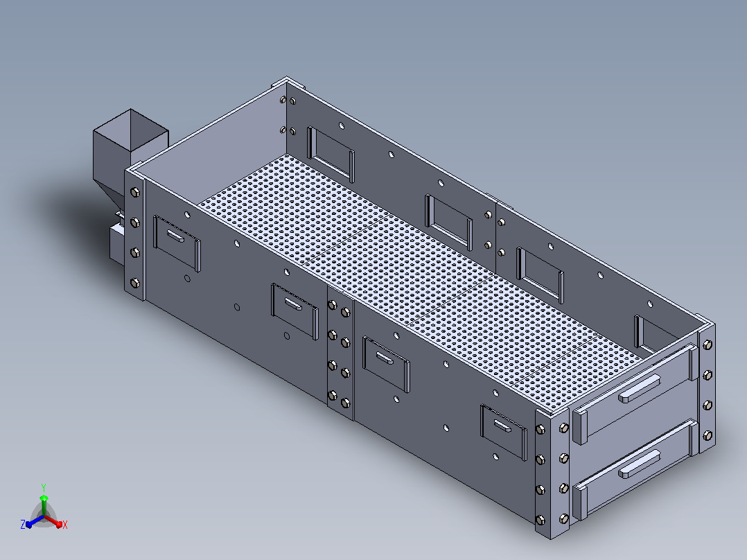Click the blue Z axis of the orientation triad
Image resolution: width=747 pixels, height=560 pixels.
[35, 521]
